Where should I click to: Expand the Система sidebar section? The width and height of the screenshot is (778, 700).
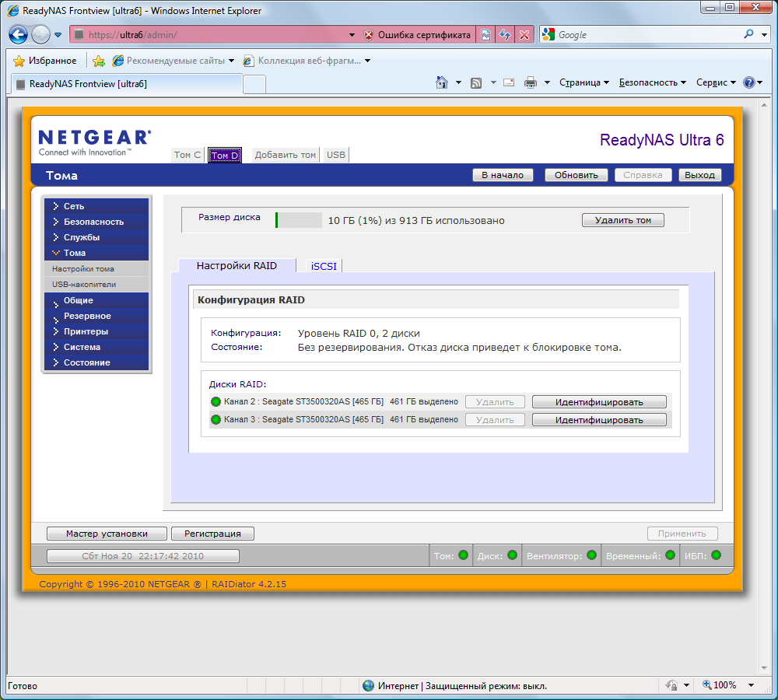pyautogui.click(x=96, y=347)
